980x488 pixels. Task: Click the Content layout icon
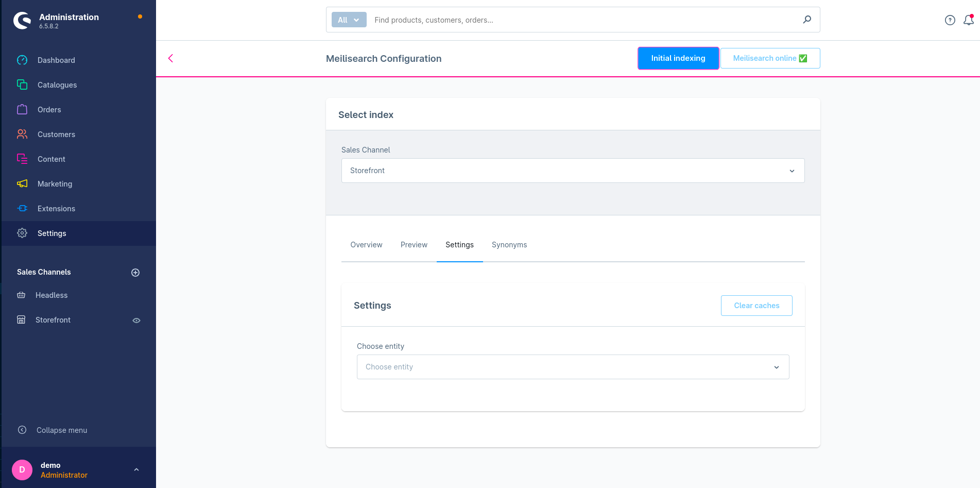22,159
